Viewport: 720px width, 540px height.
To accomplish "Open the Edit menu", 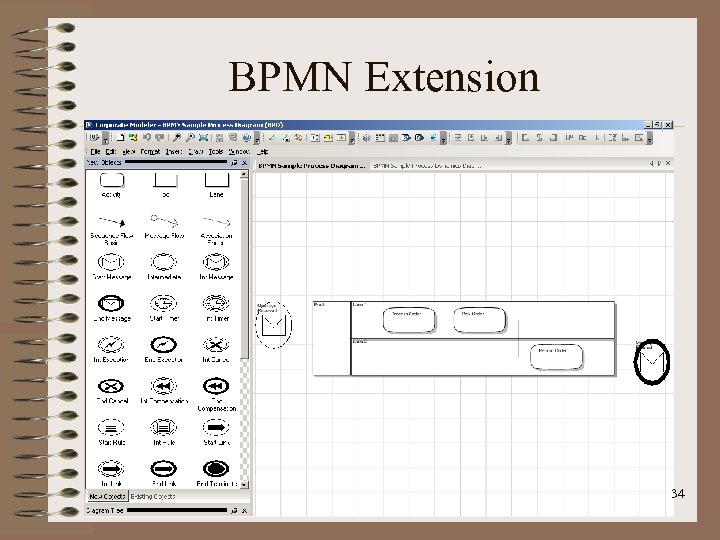I will tap(111, 151).
